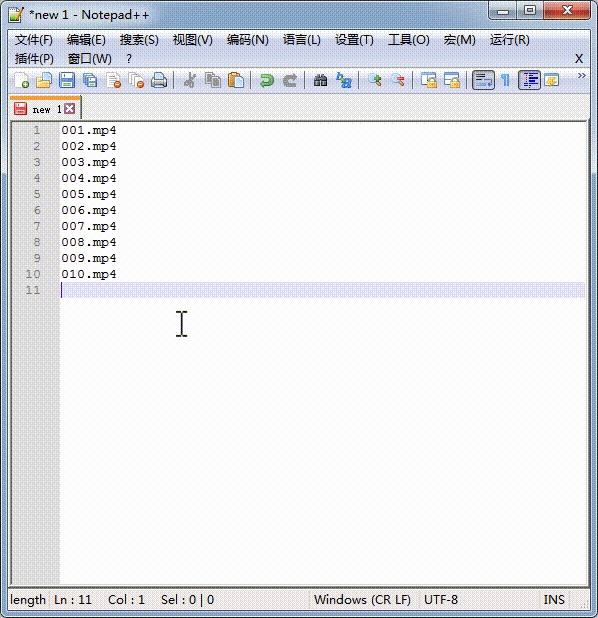The image size is (598, 618).
Task: Open the 宏(M) menu
Action: tap(459, 40)
